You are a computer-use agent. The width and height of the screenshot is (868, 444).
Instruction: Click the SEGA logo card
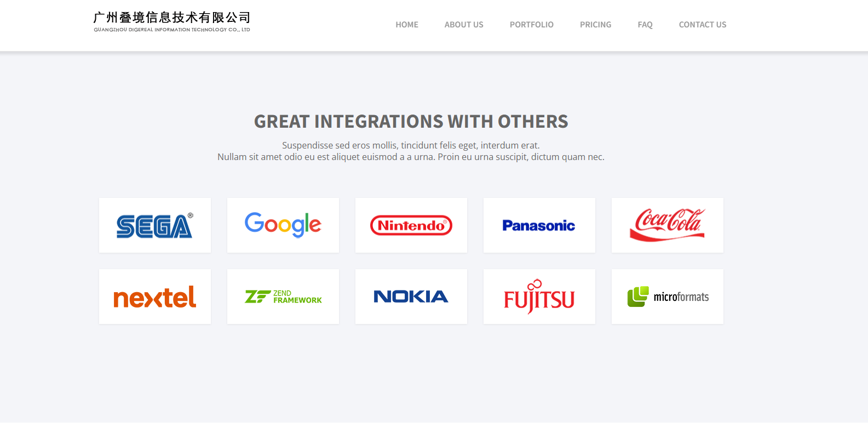154,225
